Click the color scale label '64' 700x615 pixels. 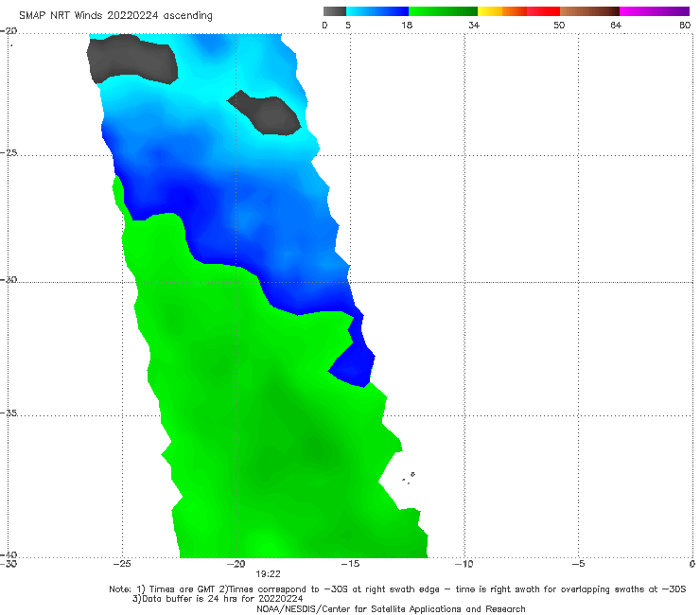[x=616, y=25]
